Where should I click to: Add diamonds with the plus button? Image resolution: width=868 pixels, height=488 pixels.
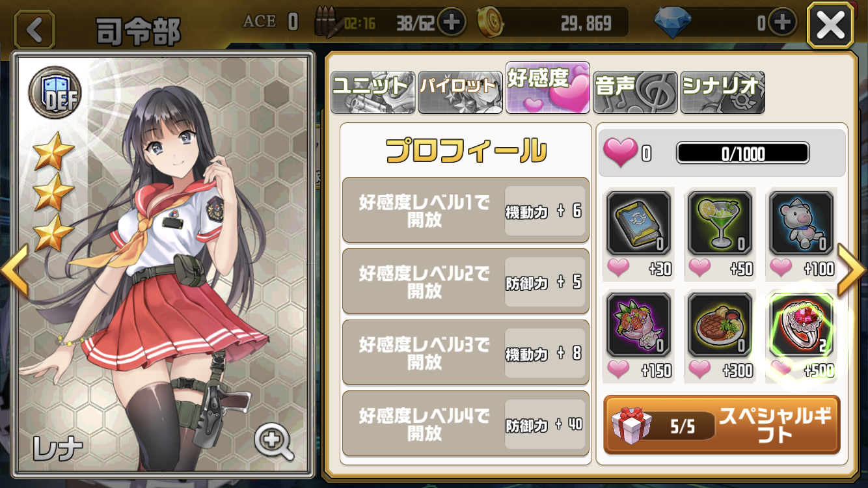pyautogui.click(x=783, y=23)
